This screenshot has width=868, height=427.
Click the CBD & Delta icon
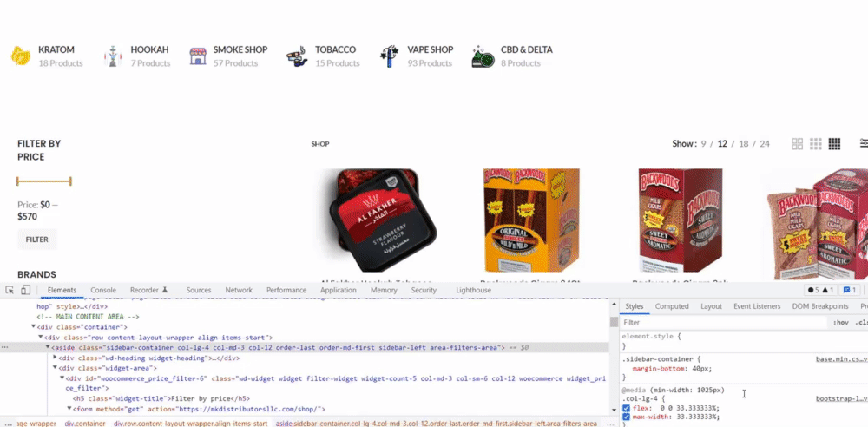483,56
